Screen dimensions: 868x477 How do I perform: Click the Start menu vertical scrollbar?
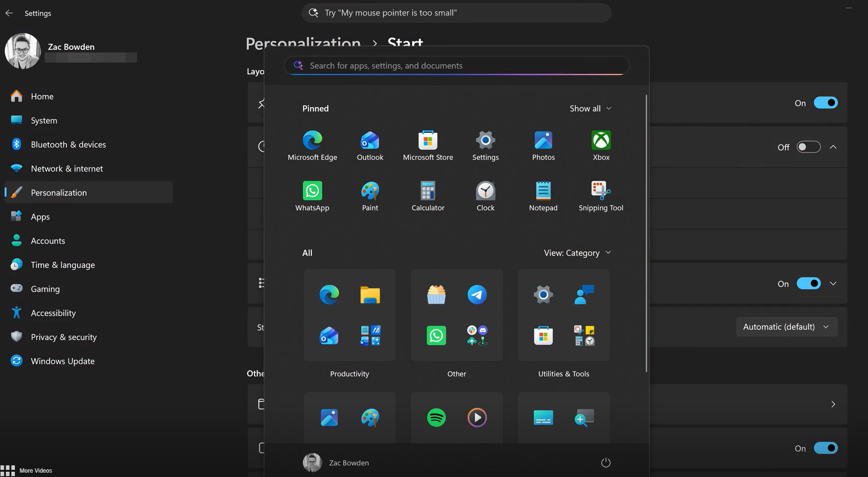tap(646, 233)
